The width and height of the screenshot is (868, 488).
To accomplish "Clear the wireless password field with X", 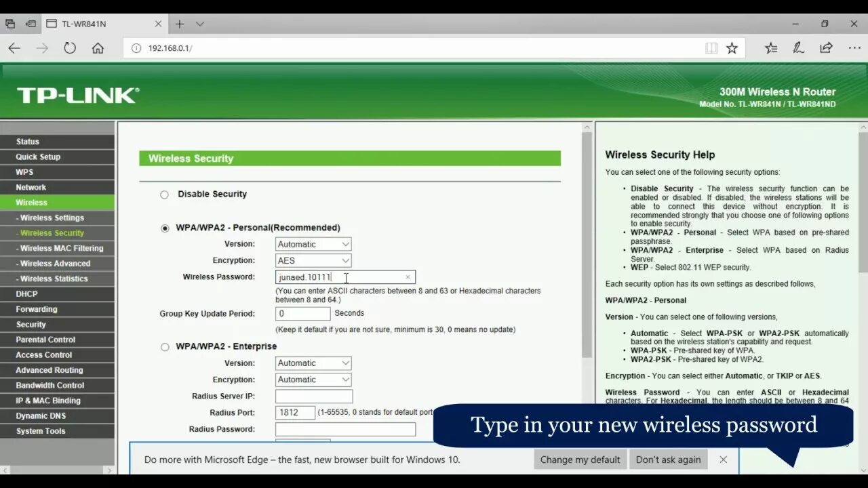I will [408, 277].
